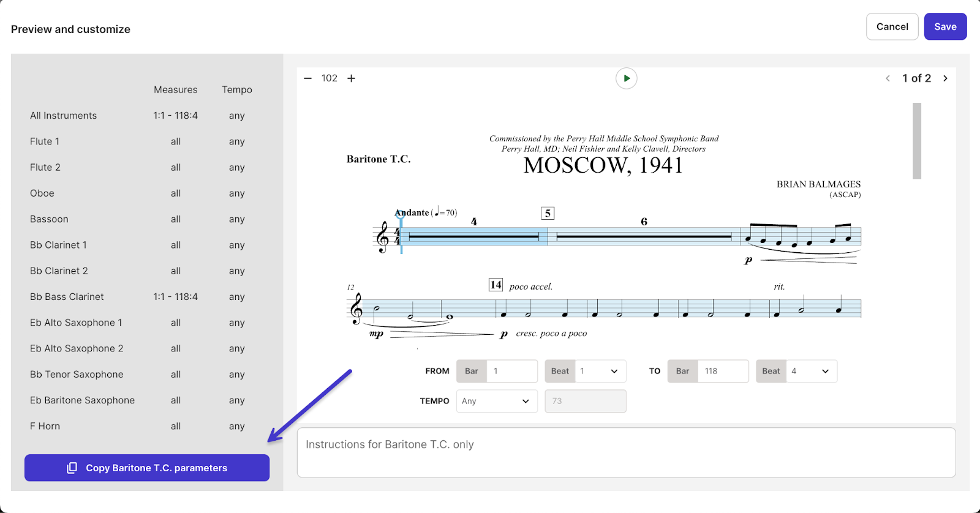Select Bb Bass Clarinet row
Screen dimensions: 980x513
click(x=147, y=297)
